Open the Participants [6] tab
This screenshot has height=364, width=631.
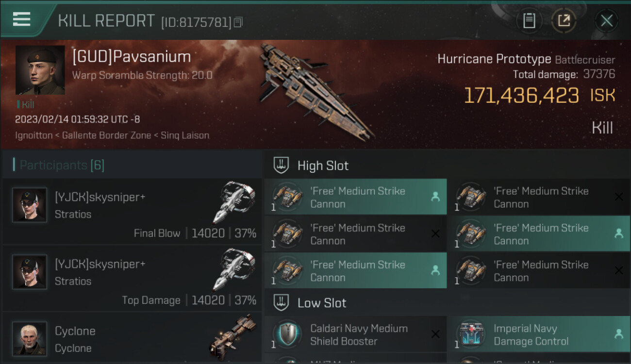tap(62, 165)
